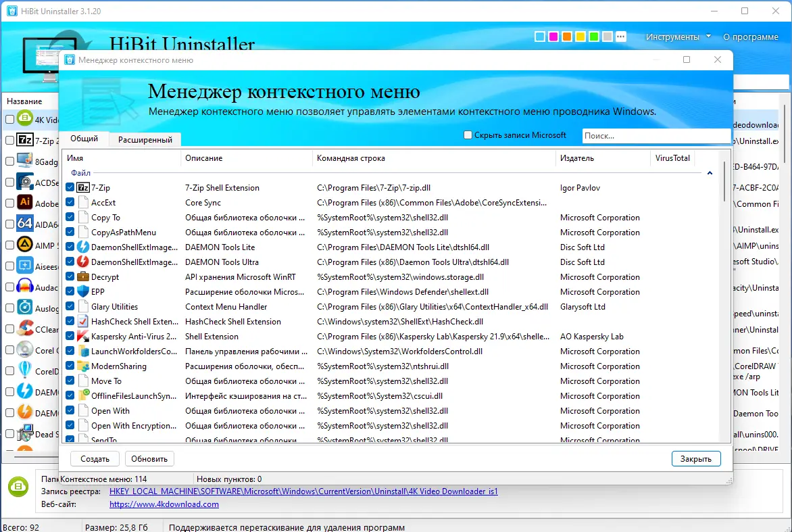Uncheck the Copy To entry checkbox
The image size is (792, 532).
point(70,217)
